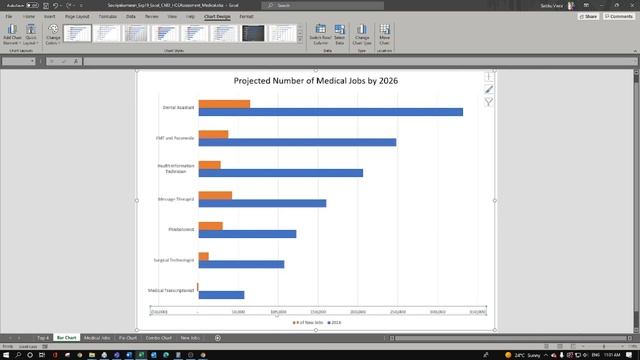The width and height of the screenshot is (640, 360).
Task: Open the Name Box dropdown
Action: 32,61
